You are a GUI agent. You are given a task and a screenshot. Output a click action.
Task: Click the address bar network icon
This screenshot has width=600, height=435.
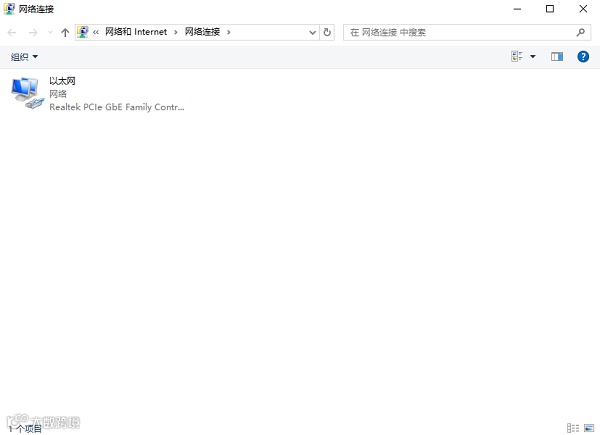pos(83,32)
